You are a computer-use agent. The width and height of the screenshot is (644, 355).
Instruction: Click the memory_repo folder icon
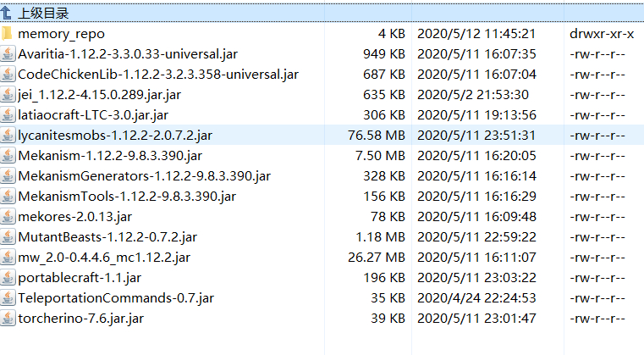[7, 33]
